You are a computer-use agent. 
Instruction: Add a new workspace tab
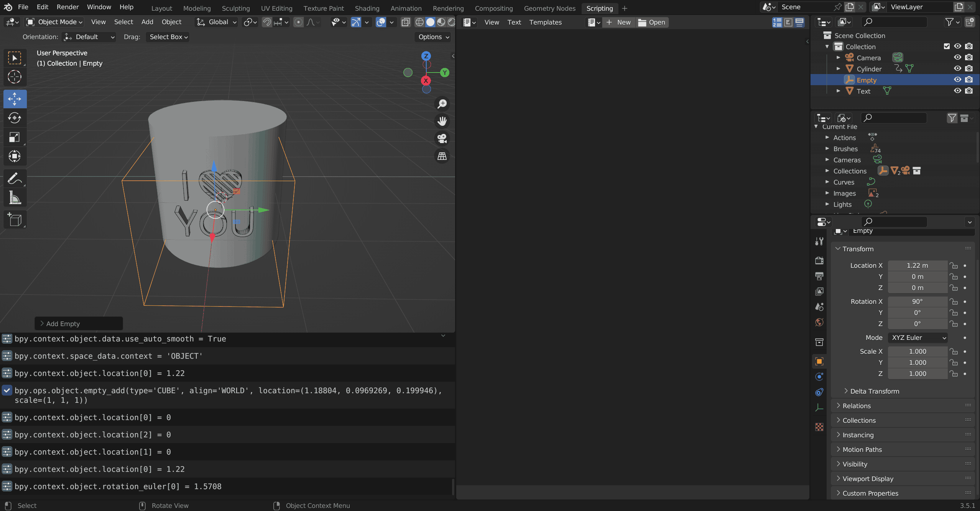pyautogui.click(x=625, y=8)
